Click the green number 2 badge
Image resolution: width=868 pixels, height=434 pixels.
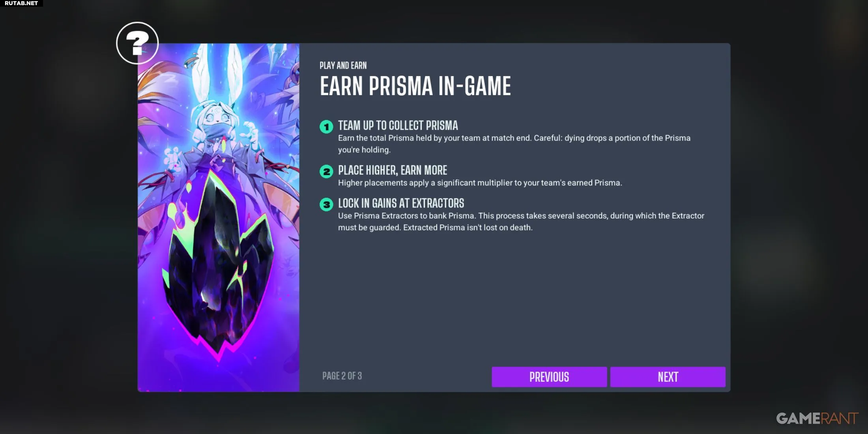click(x=326, y=172)
